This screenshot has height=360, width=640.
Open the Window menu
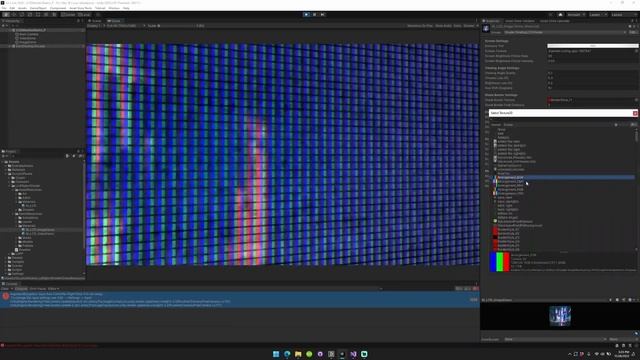pos(114,8)
